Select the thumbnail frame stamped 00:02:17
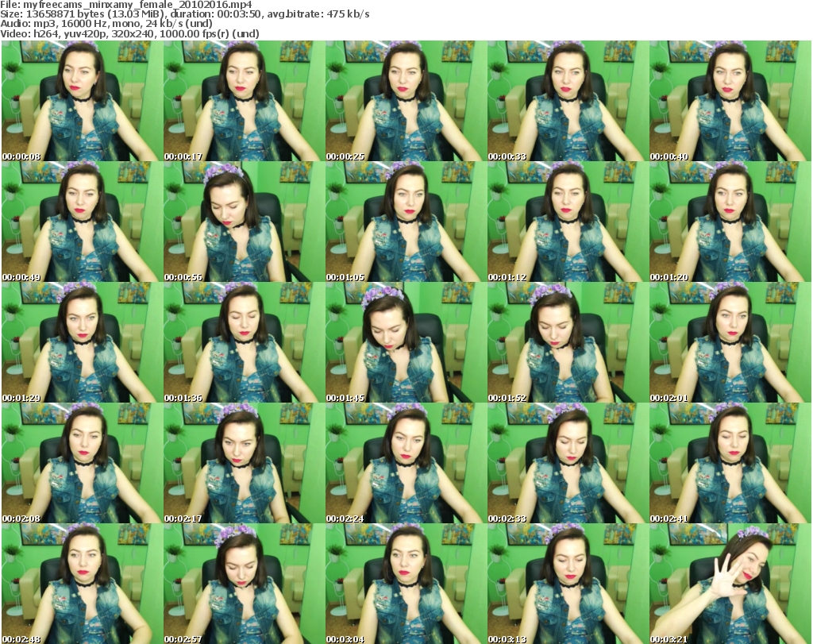 (x=245, y=463)
